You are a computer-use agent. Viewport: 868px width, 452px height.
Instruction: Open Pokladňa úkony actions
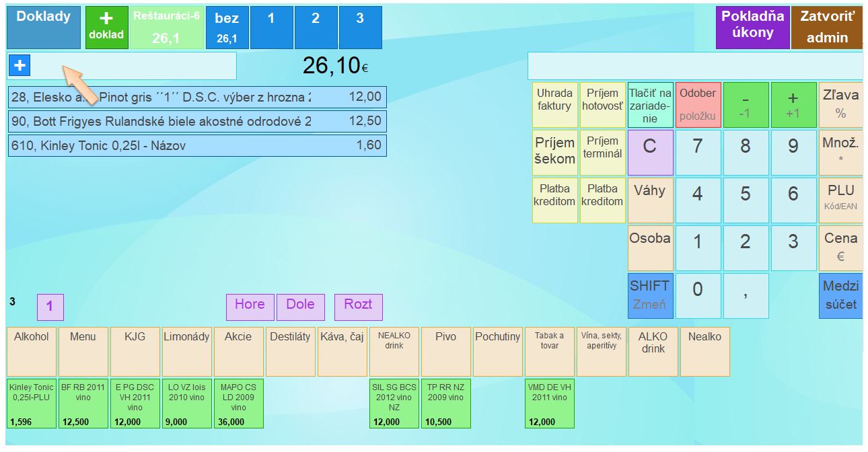click(752, 28)
